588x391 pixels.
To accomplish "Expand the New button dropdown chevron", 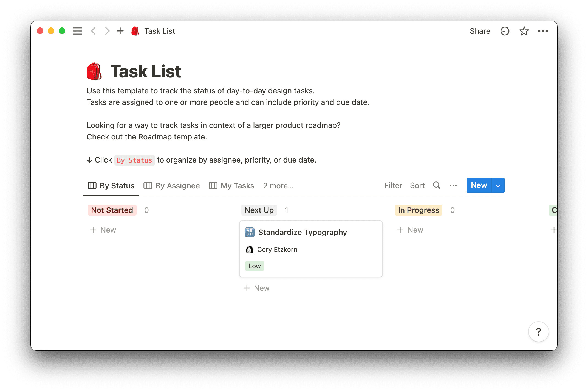I will point(498,185).
